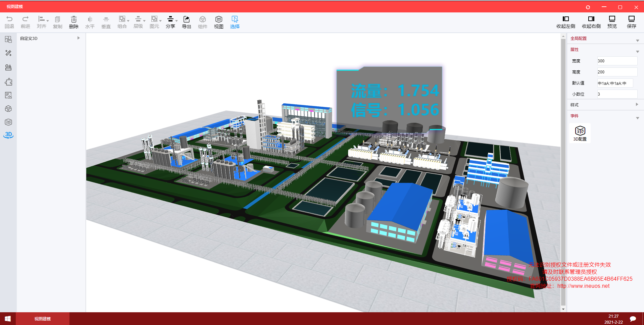The height and width of the screenshot is (325, 644).
Task: Click the 导出 (export) toolbar icon
Action: (x=186, y=22)
